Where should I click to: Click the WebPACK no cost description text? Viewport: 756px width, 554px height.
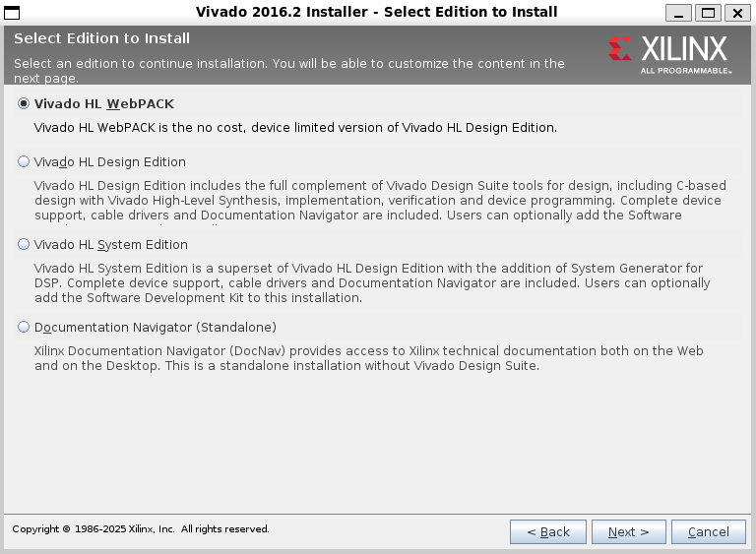[x=295, y=128]
